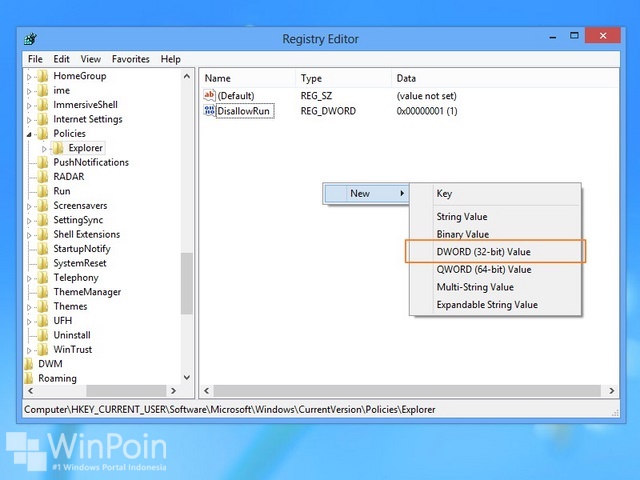This screenshot has width=640, height=480.
Task: Open the Favorites menu
Action: [x=131, y=59]
